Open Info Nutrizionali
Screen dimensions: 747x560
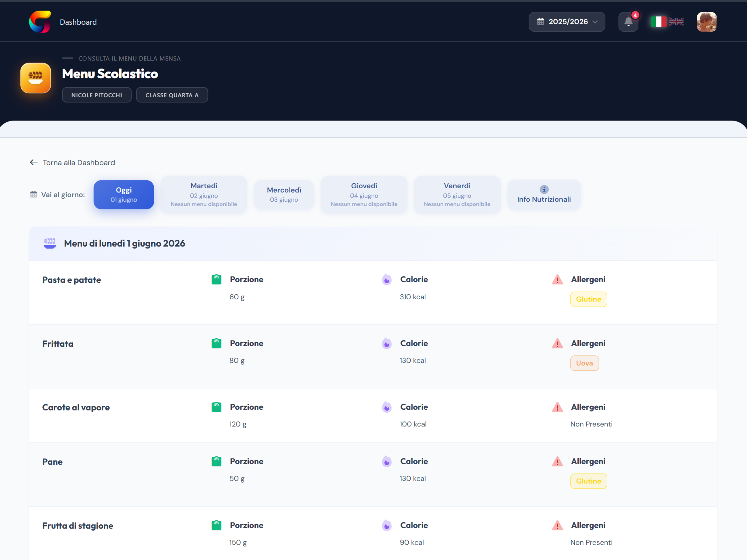click(x=544, y=195)
